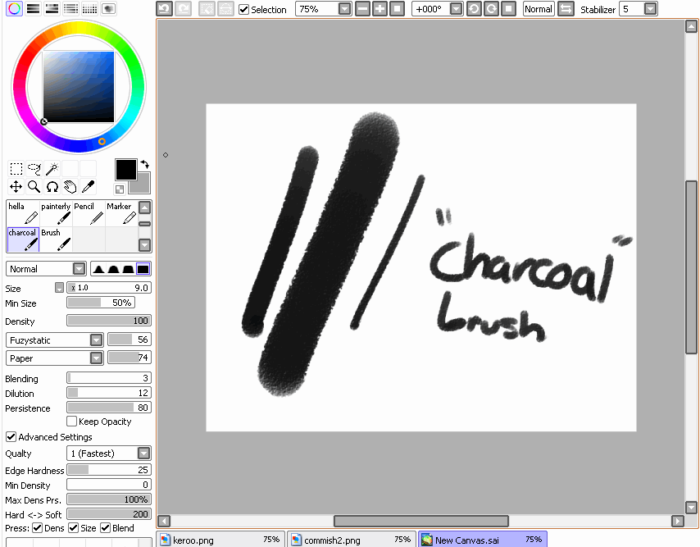Select the zoom magnifier tool
Viewport: 700px width, 547px height.
pyautogui.click(x=34, y=187)
